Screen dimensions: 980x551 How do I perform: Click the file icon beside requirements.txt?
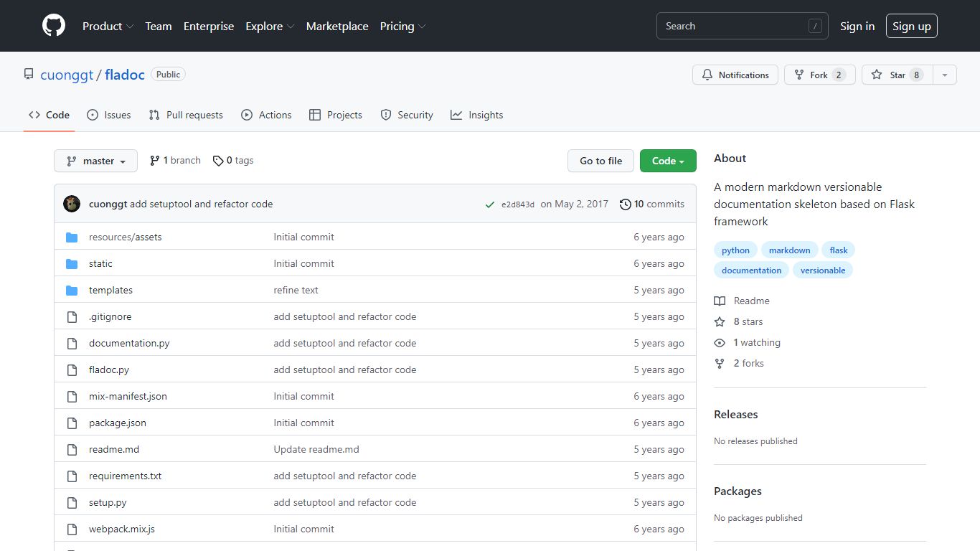pos(72,476)
